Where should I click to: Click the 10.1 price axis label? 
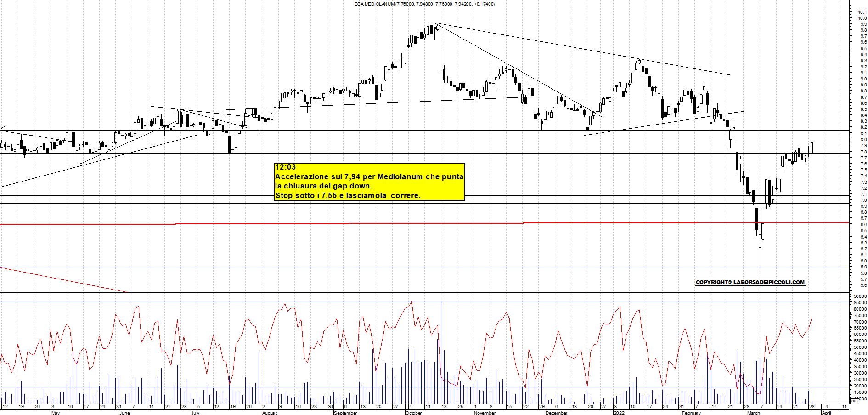pyautogui.click(x=863, y=12)
